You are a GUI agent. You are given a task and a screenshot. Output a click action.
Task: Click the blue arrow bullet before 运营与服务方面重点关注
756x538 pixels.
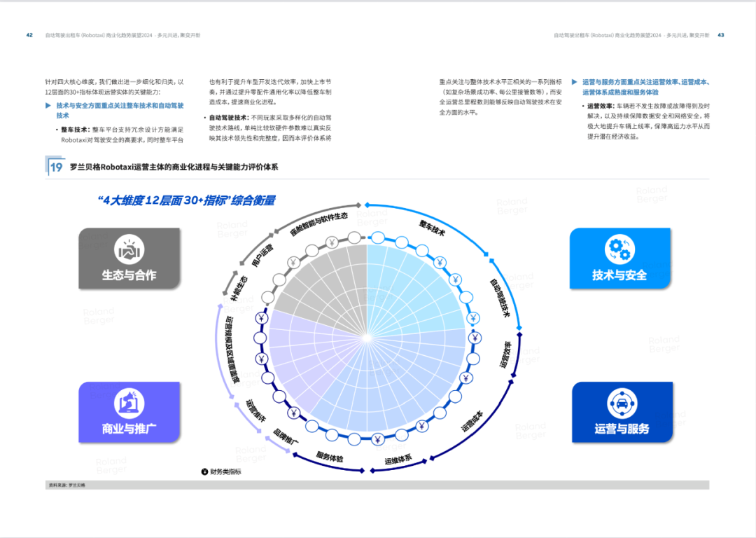(x=574, y=82)
